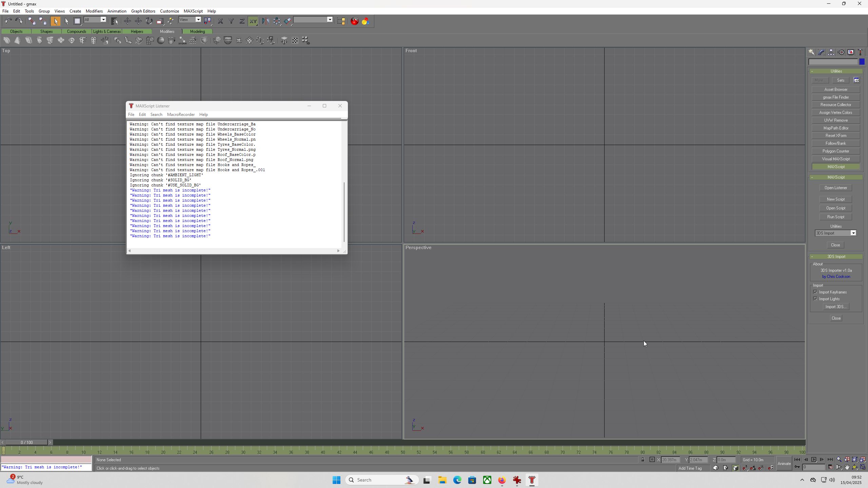
Task: Open the MAXScript menu in main menubar
Action: tap(193, 11)
